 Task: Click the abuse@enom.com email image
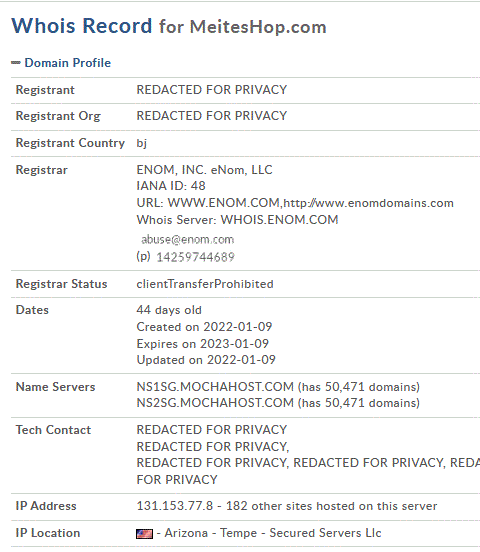pyautogui.click(x=187, y=240)
